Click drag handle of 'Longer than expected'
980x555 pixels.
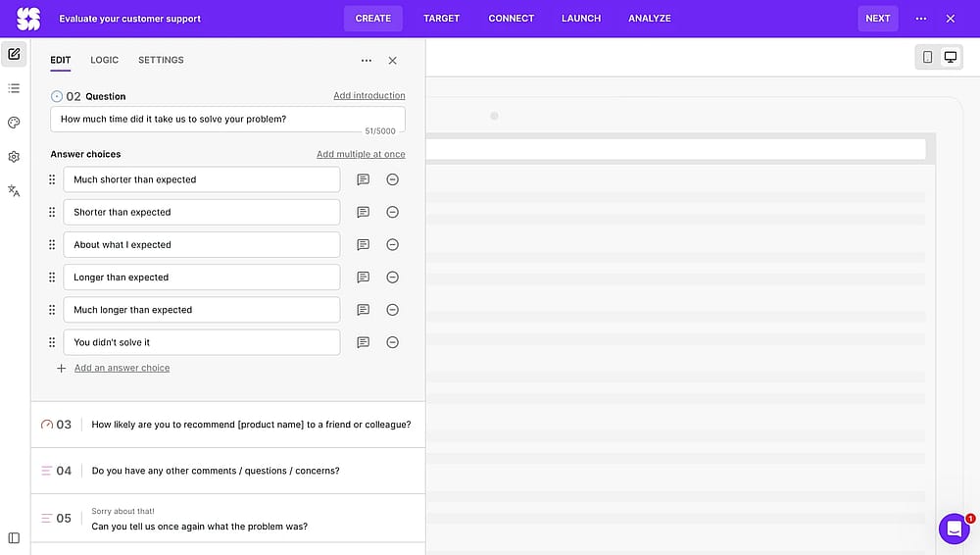click(x=52, y=277)
